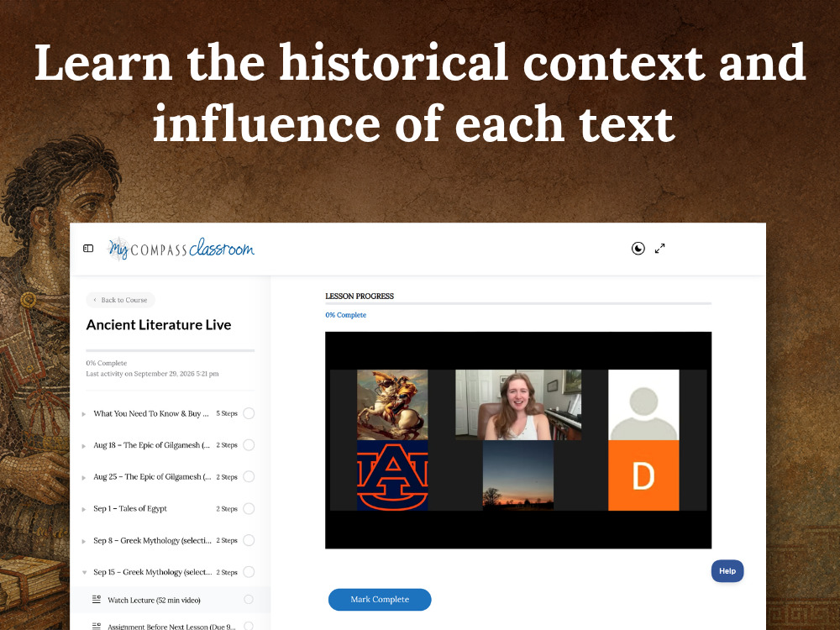Expand lesson view to fullscreen
The image size is (840, 630).
pyautogui.click(x=660, y=249)
